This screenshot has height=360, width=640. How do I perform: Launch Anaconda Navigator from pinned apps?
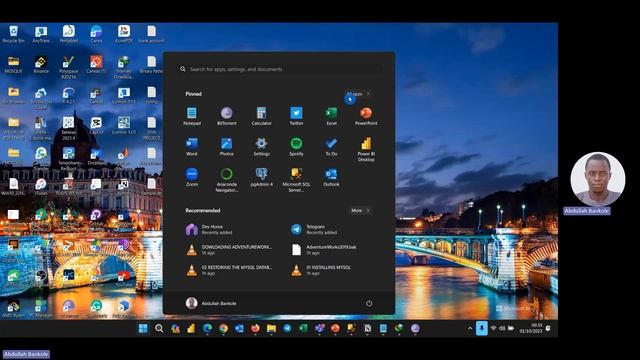(x=227, y=180)
